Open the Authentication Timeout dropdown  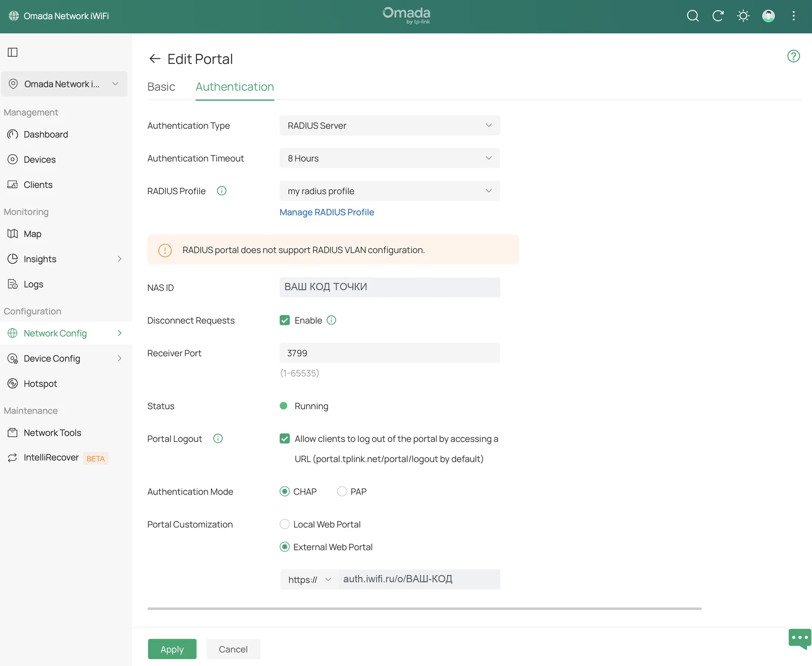click(390, 158)
